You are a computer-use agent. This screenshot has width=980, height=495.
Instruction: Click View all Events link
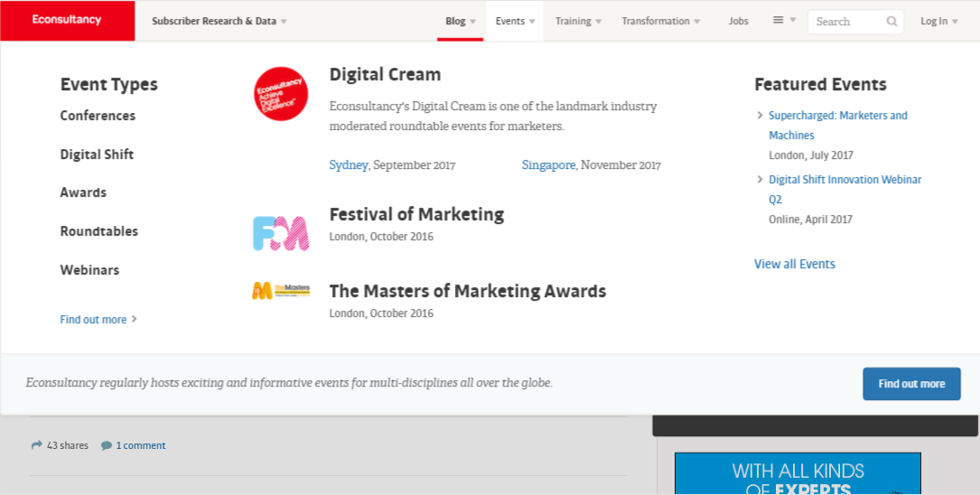pos(794,264)
